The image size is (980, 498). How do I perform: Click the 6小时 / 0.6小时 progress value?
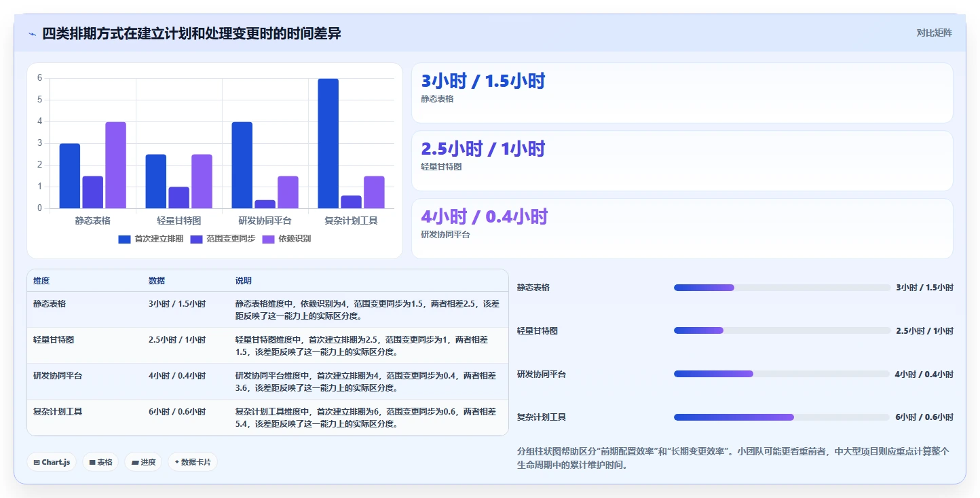click(924, 417)
